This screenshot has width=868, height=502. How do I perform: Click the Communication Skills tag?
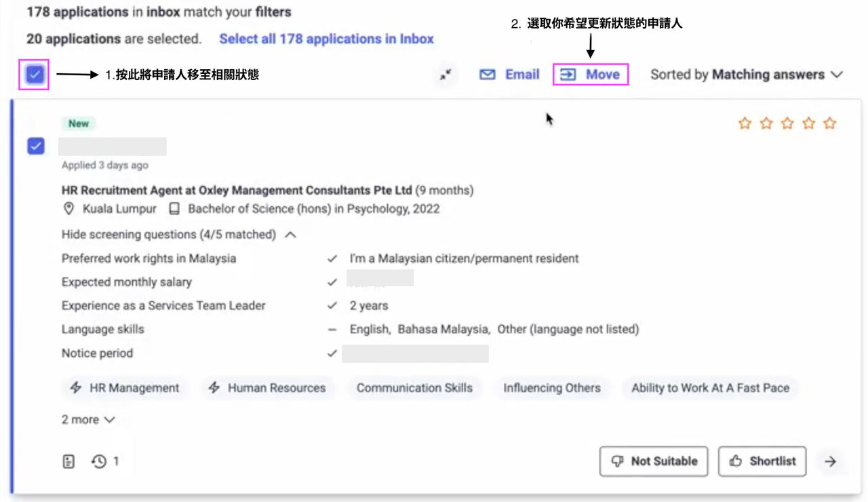point(414,388)
